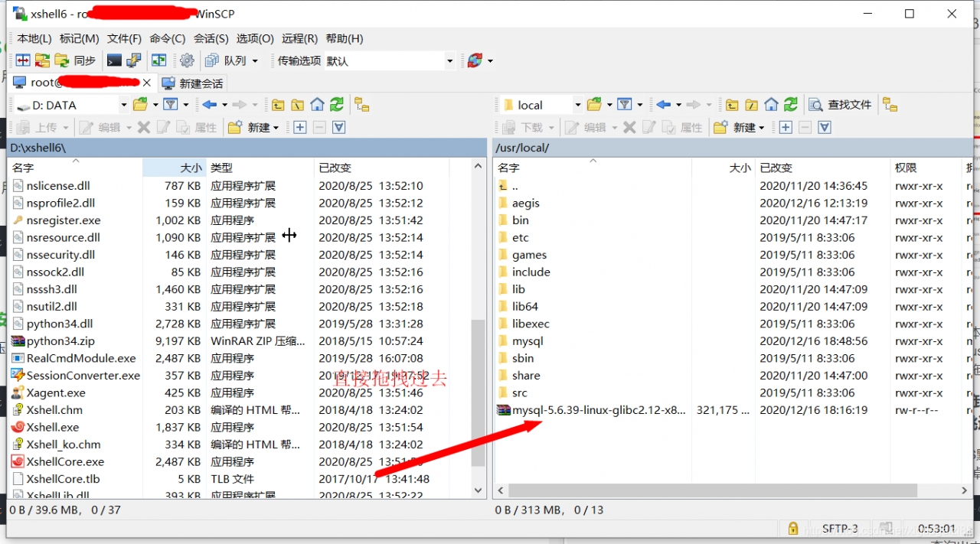
Task: Toggle directory tree icon in D: DATA panel
Action: 362,105
